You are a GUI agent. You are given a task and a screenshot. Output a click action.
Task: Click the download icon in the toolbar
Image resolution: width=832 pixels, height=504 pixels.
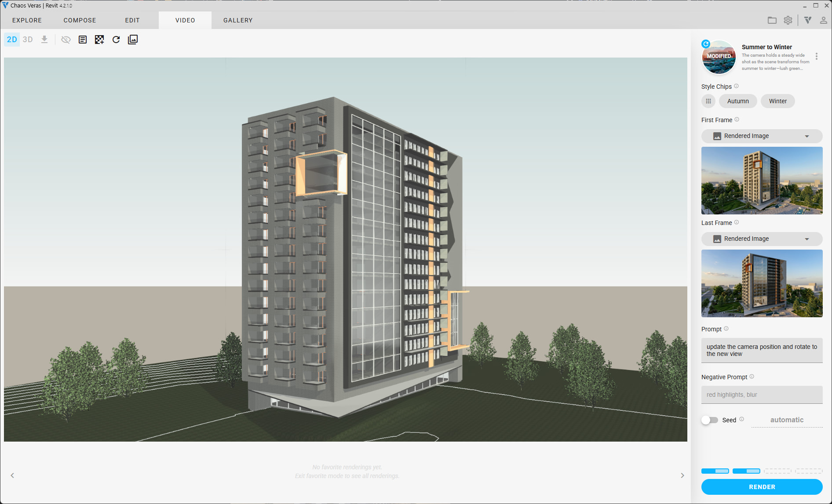(x=44, y=40)
